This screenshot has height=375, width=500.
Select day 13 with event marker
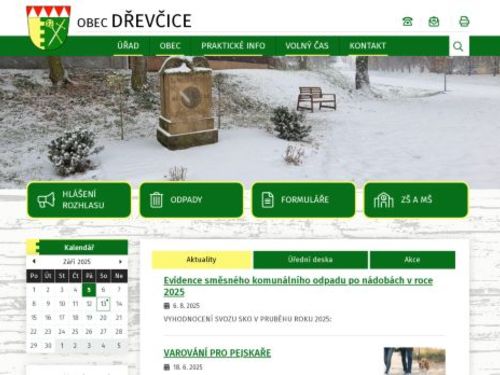click(103, 304)
